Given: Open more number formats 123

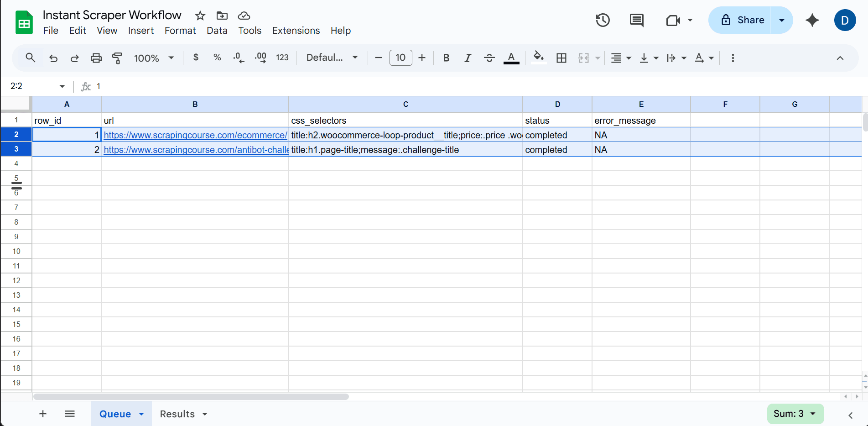Looking at the screenshot, I should [282, 58].
